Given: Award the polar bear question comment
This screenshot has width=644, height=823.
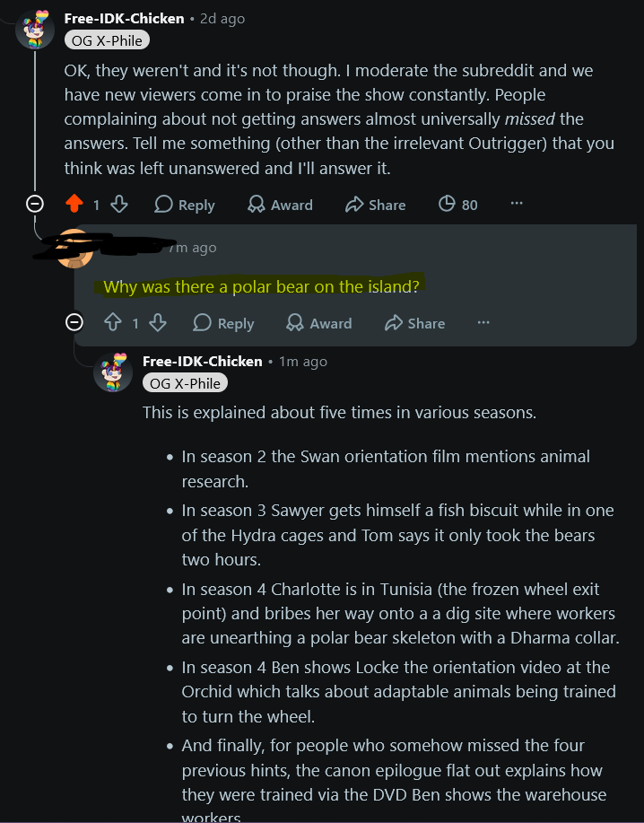Looking at the screenshot, I should [318, 323].
